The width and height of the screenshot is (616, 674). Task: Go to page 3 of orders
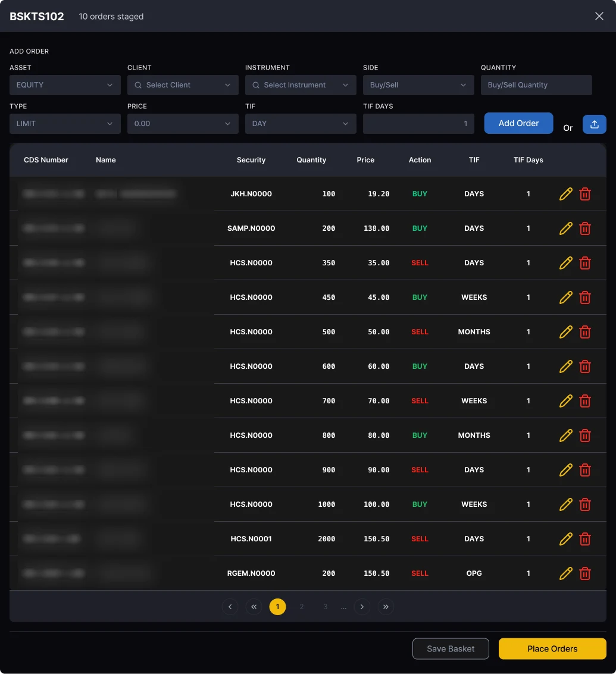[325, 607]
